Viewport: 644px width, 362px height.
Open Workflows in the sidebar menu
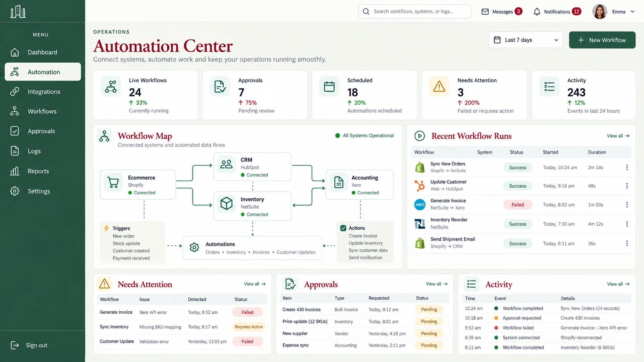point(42,111)
